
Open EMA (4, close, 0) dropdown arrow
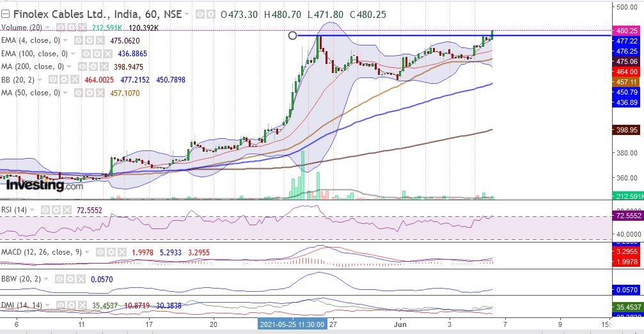tap(65, 41)
